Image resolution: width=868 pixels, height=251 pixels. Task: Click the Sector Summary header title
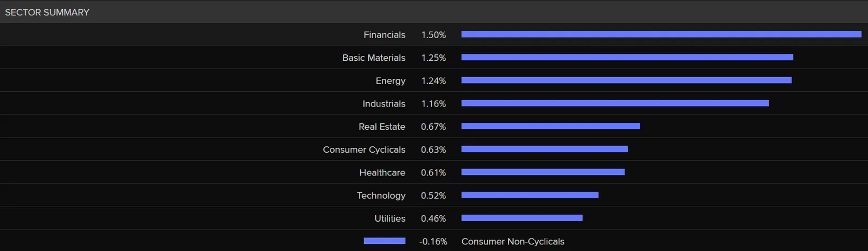(x=47, y=12)
